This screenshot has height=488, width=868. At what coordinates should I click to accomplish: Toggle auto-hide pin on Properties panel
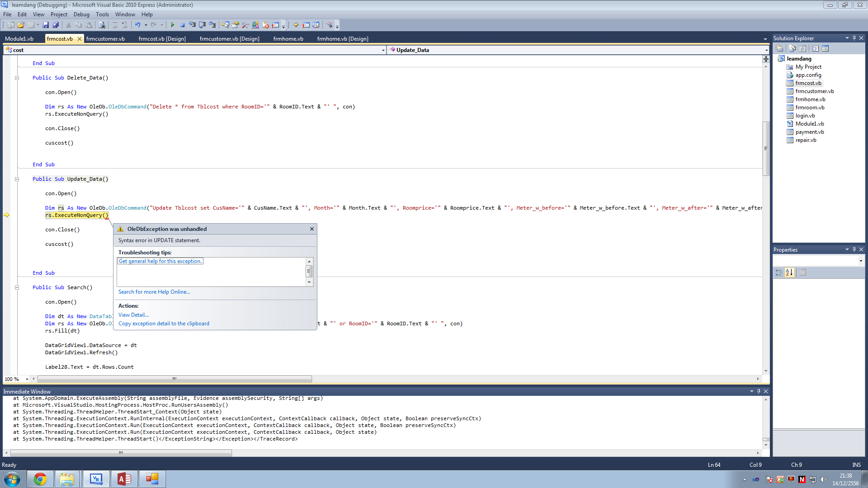point(854,249)
